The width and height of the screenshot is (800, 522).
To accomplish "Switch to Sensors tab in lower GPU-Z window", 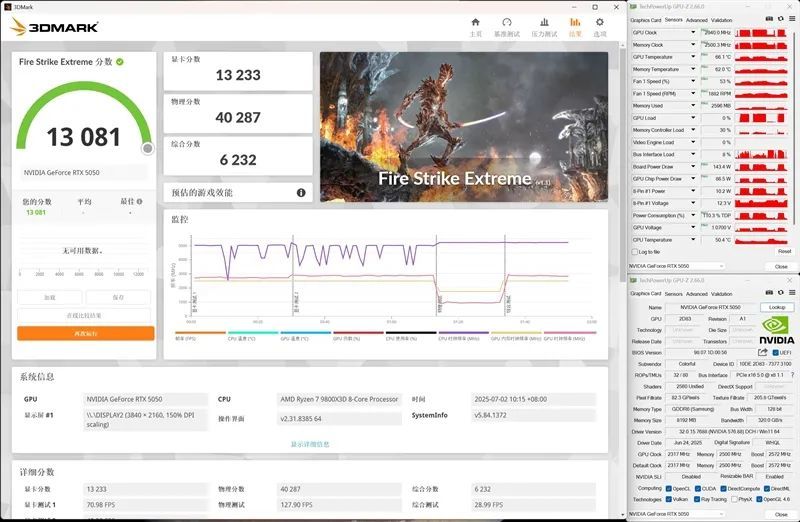I will pos(673,293).
